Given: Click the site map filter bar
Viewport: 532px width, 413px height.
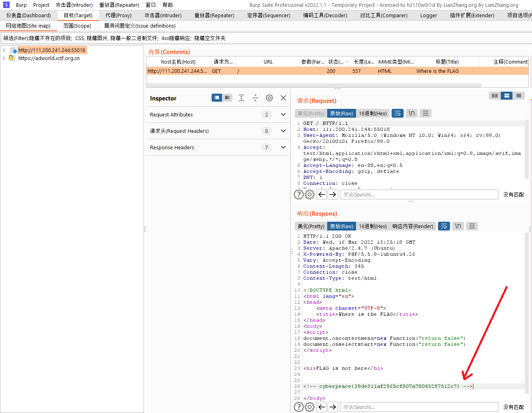Looking at the screenshot, I should click(x=266, y=38).
